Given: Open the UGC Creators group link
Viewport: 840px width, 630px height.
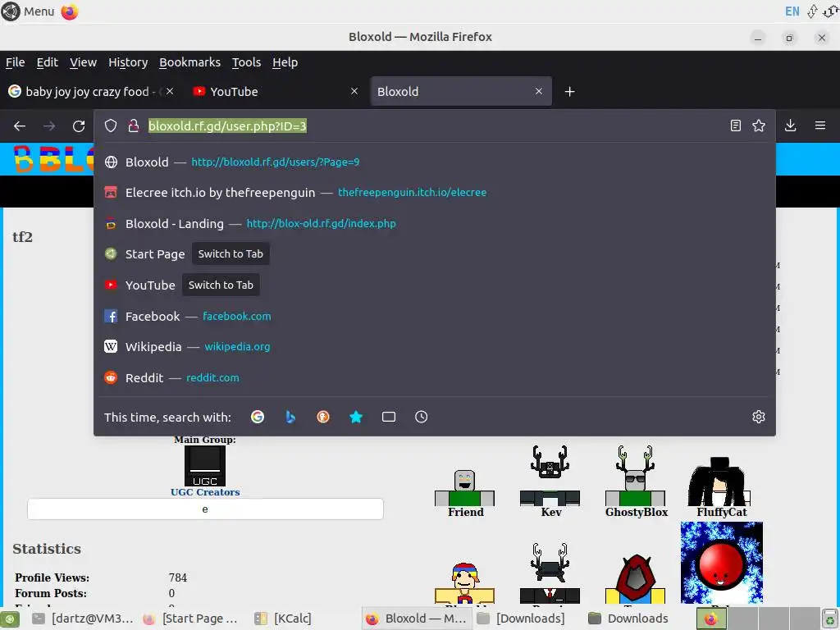Looking at the screenshot, I should pyautogui.click(x=205, y=492).
